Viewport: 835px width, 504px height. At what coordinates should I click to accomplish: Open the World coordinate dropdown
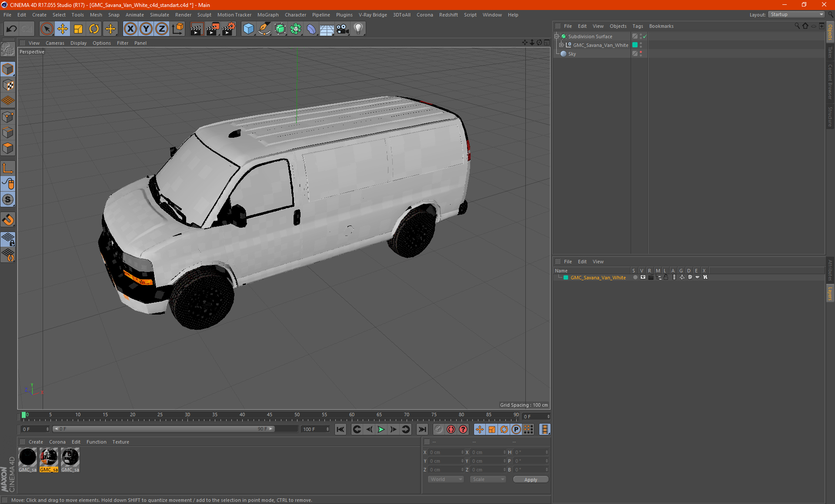446,479
